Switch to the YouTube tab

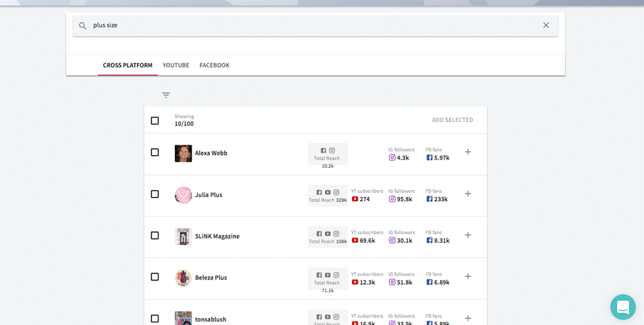(x=176, y=65)
